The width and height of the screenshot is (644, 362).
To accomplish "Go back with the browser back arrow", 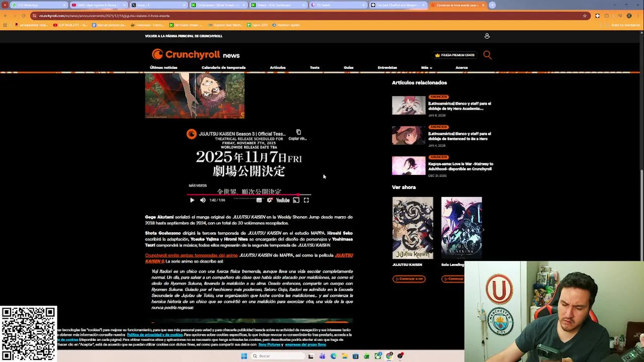I will [x=5, y=16].
